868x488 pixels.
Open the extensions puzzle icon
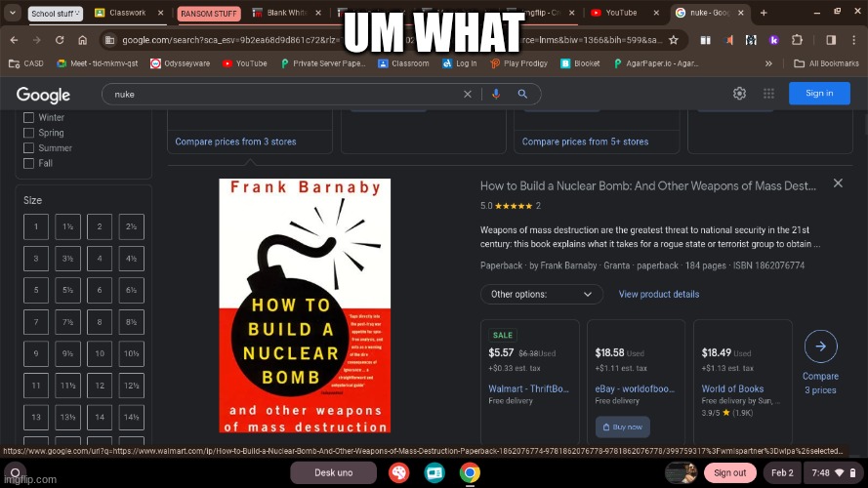pyautogui.click(x=797, y=40)
